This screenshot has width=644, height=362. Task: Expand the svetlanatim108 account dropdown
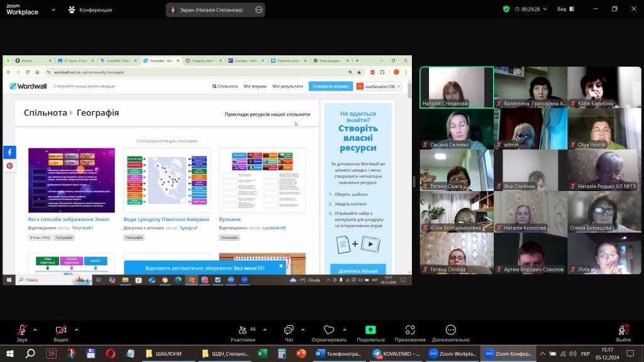[x=378, y=86]
